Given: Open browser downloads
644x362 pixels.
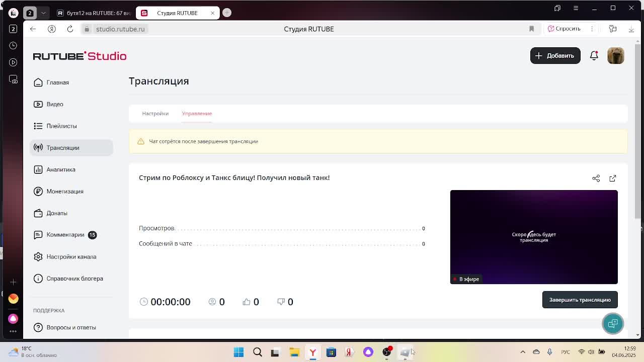Looking at the screenshot, I should coord(631,29).
